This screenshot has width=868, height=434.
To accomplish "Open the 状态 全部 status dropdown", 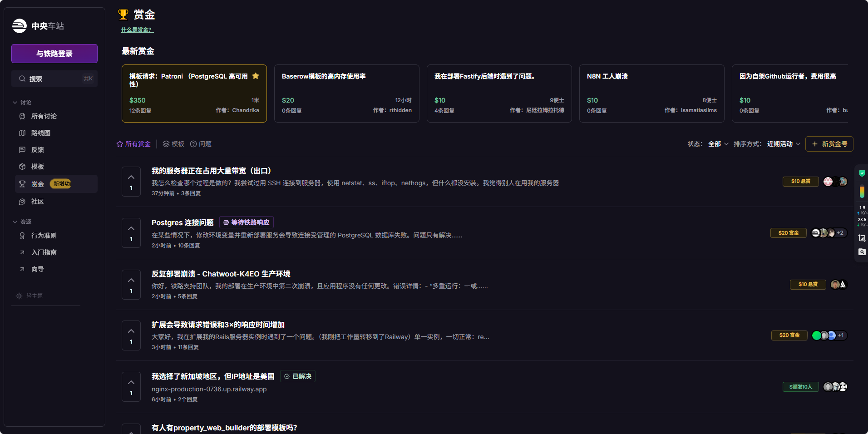I will click(x=718, y=144).
